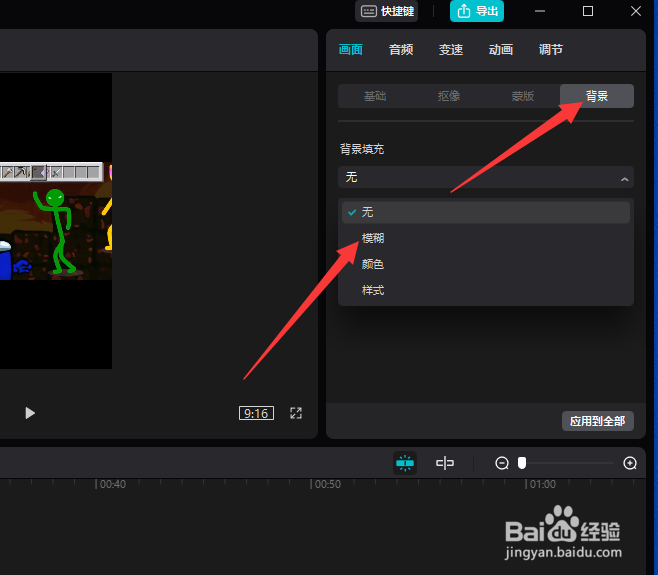Collapse the 背景填充 dropdown showing 无
Viewport: 658px width, 575px height.
point(486,177)
